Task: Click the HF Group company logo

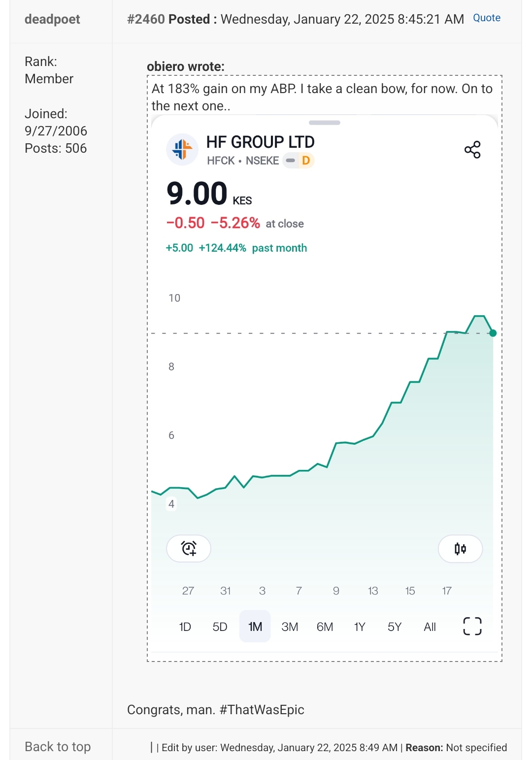Action: pyautogui.click(x=182, y=149)
